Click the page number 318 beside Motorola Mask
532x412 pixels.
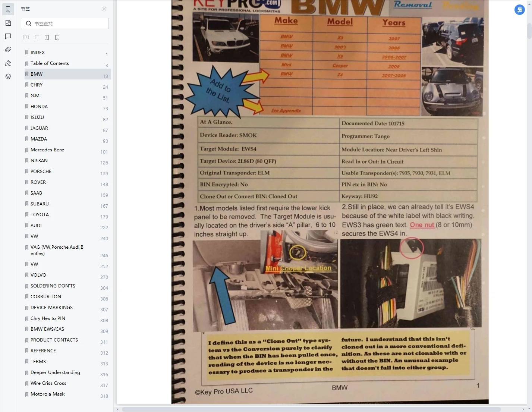104,396
